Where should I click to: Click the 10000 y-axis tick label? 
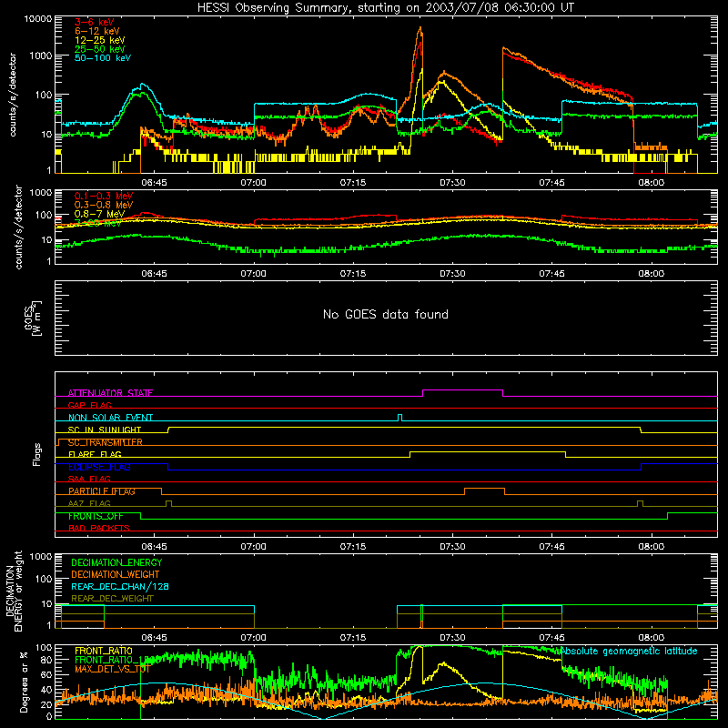click(38, 18)
